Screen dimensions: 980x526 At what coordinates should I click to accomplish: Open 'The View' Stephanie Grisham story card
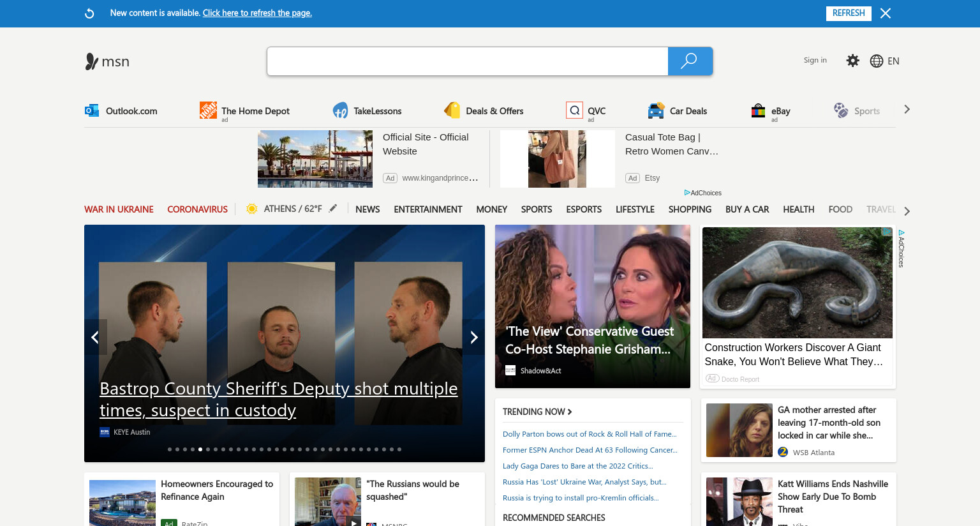point(593,306)
